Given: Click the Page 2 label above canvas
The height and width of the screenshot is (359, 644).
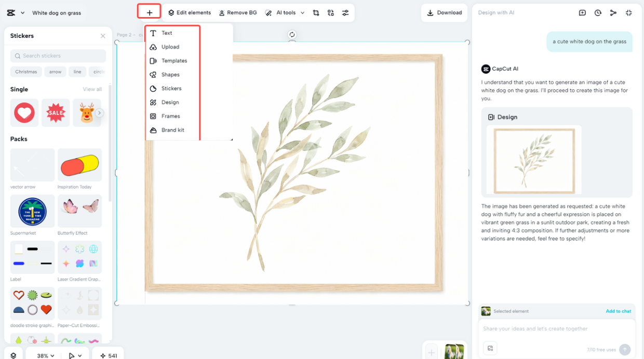Looking at the screenshot, I should point(126,35).
